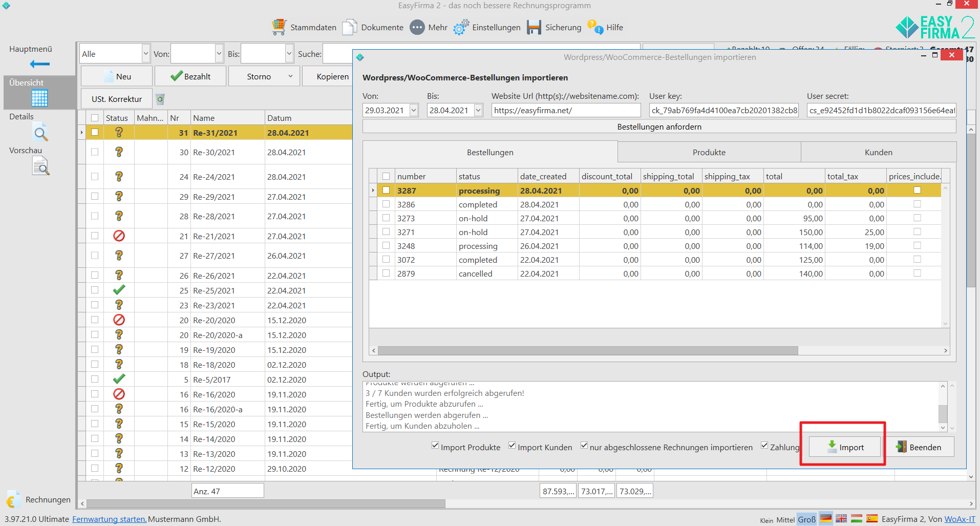Screen dimensions: 980x526
Task: Check order 3273 row checkbox
Action: click(386, 218)
